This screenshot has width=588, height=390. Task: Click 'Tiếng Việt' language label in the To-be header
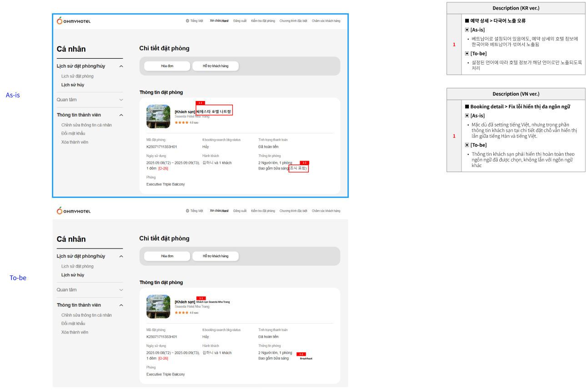pos(197,211)
